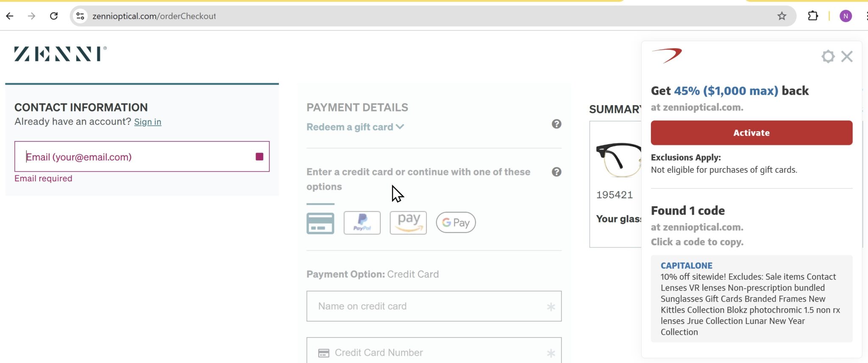This screenshot has height=363, width=868.
Task: Click the browser back arrow
Action: click(x=10, y=16)
